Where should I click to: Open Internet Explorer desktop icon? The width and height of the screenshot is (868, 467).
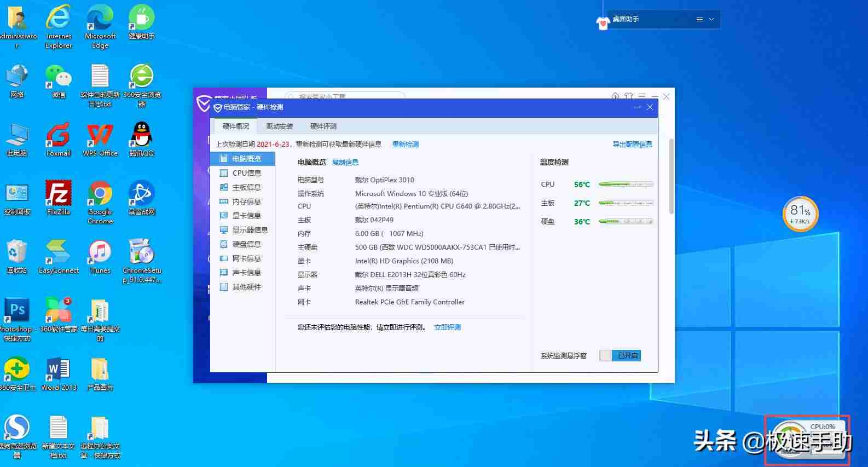(x=59, y=27)
